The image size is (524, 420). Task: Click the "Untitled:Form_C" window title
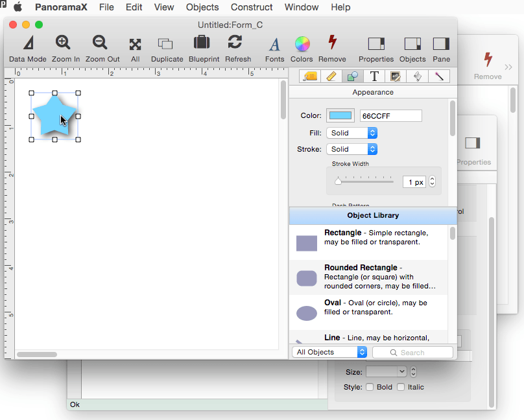[x=230, y=25]
